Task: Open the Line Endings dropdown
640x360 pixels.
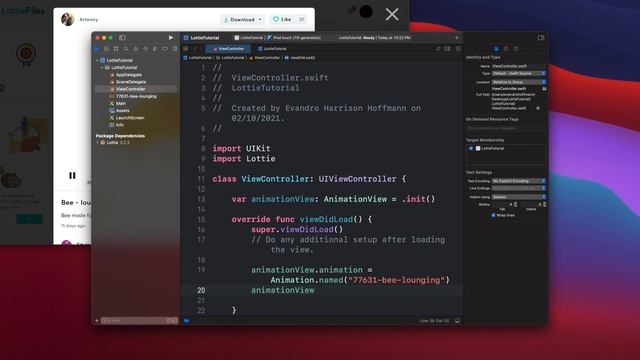Action: tap(518, 188)
